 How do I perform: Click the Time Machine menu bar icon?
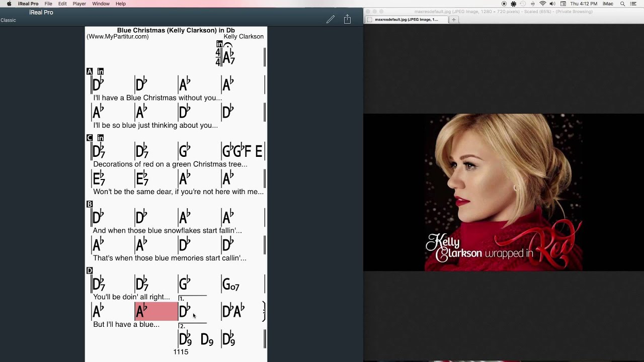pyautogui.click(x=523, y=4)
